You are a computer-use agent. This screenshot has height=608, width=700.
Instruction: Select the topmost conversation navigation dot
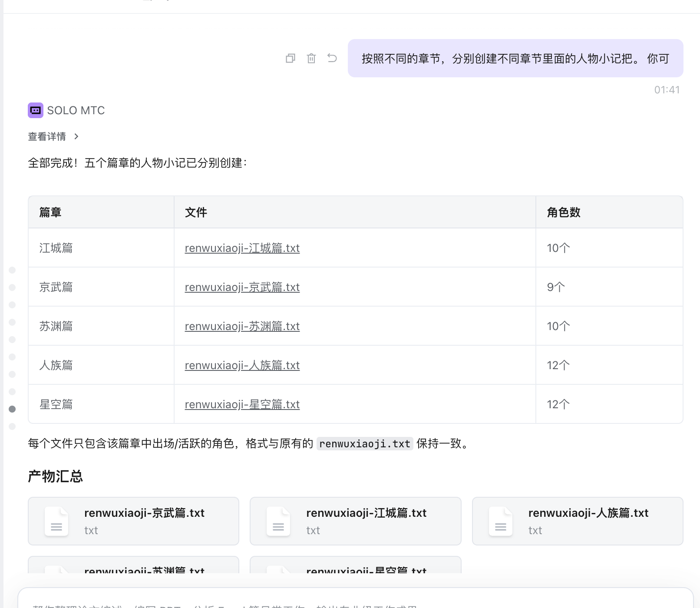click(12, 270)
